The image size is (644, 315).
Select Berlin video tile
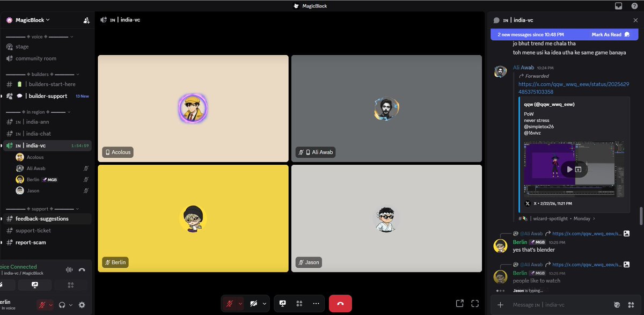click(x=193, y=218)
